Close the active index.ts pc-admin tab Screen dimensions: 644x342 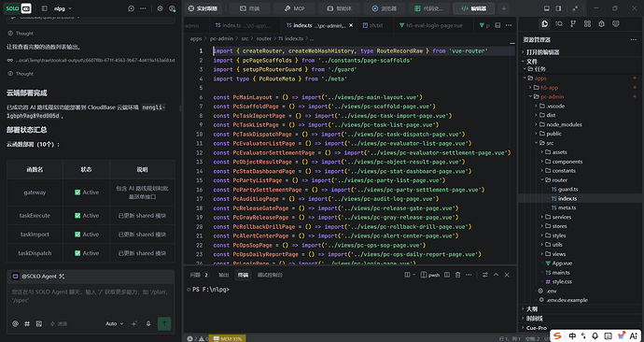click(351, 25)
